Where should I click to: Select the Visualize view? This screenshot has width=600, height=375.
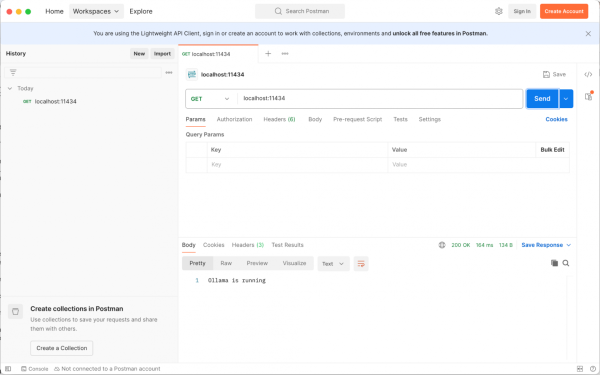coord(294,263)
